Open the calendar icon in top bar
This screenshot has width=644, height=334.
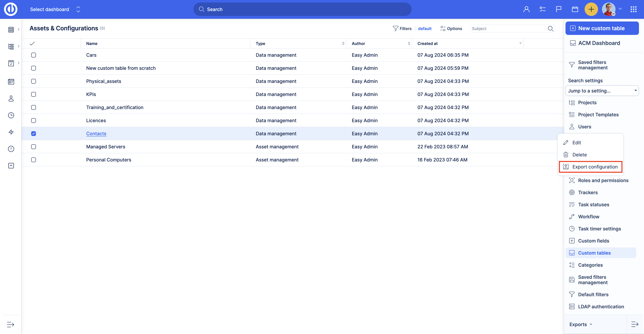click(575, 10)
